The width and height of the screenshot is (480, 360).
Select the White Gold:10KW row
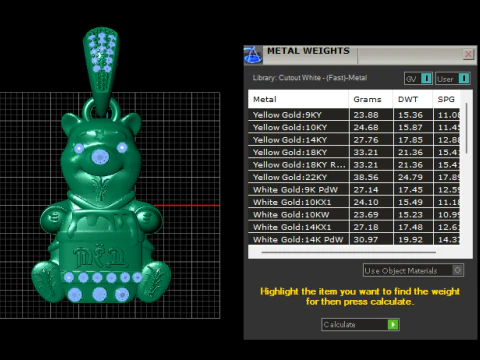[354, 214]
